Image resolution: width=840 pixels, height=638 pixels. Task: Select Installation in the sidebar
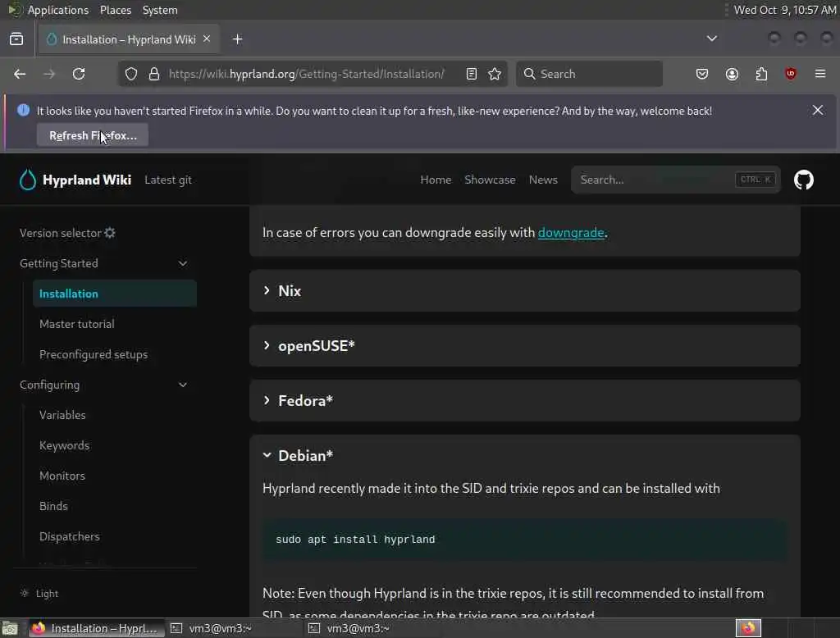pos(115,294)
